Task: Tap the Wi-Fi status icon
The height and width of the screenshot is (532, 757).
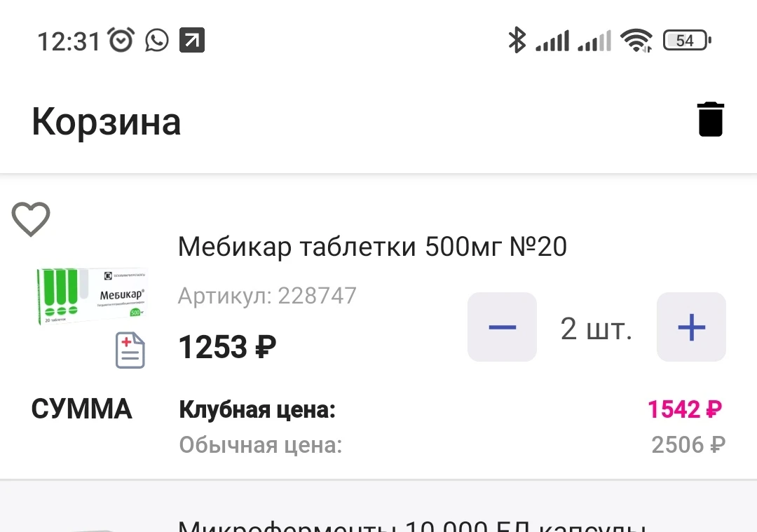Action: pyautogui.click(x=636, y=41)
